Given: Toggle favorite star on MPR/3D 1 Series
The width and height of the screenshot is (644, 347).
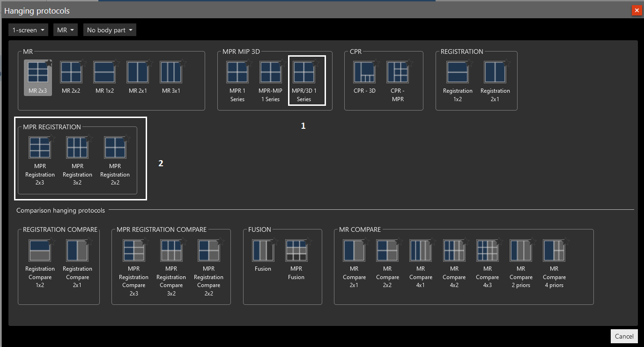Looking at the screenshot, I should 316,62.
